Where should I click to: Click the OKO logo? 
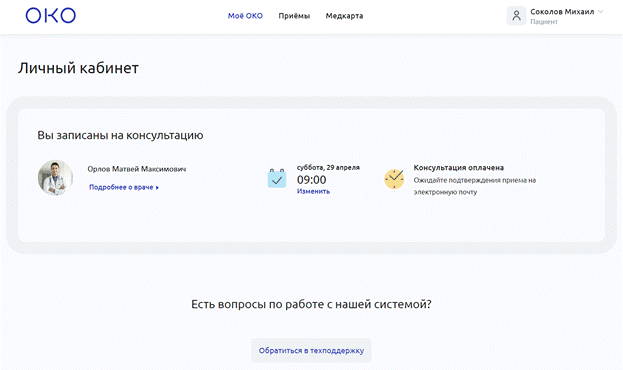click(x=50, y=15)
